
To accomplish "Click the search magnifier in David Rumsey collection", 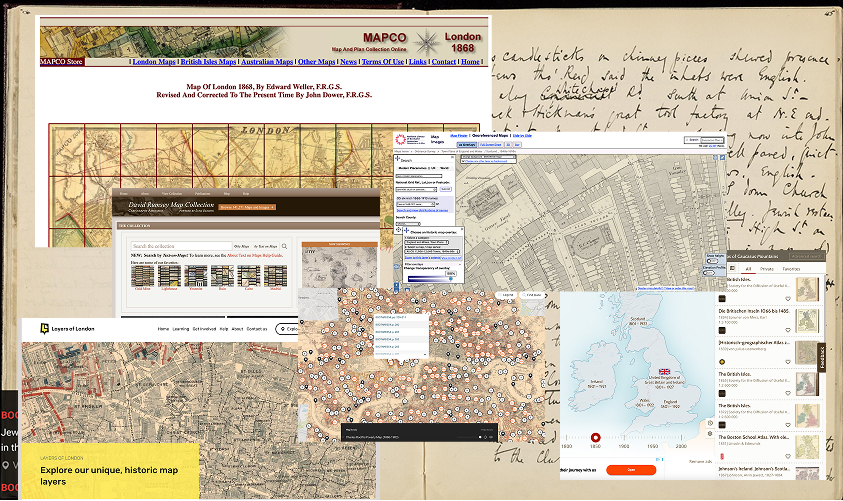I will pyautogui.click(x=284, y=246).
